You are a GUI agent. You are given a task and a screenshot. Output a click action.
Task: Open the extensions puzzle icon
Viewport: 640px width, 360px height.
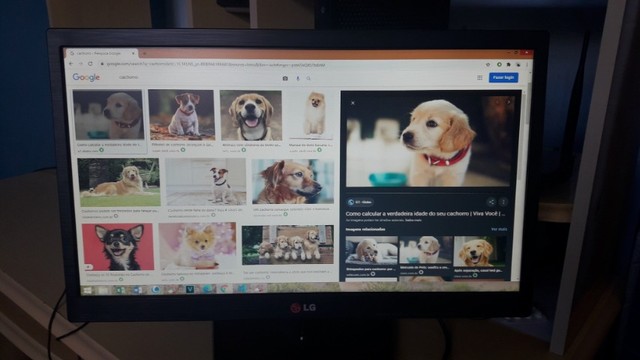click(509, 64)
